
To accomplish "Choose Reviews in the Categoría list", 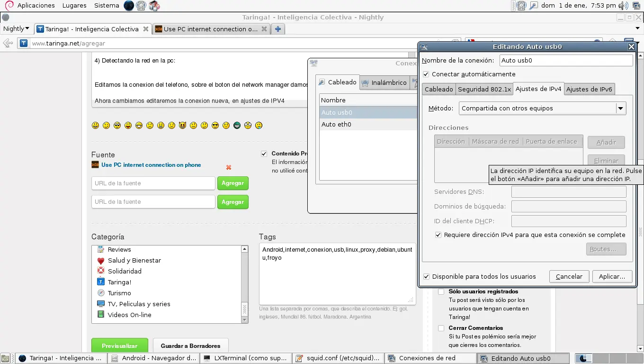I will click(x=119, y=250).
